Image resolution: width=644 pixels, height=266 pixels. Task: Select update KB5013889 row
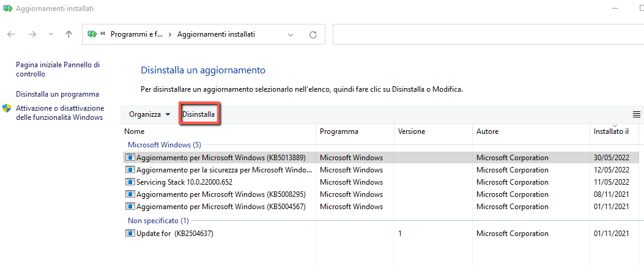[381, 158]
